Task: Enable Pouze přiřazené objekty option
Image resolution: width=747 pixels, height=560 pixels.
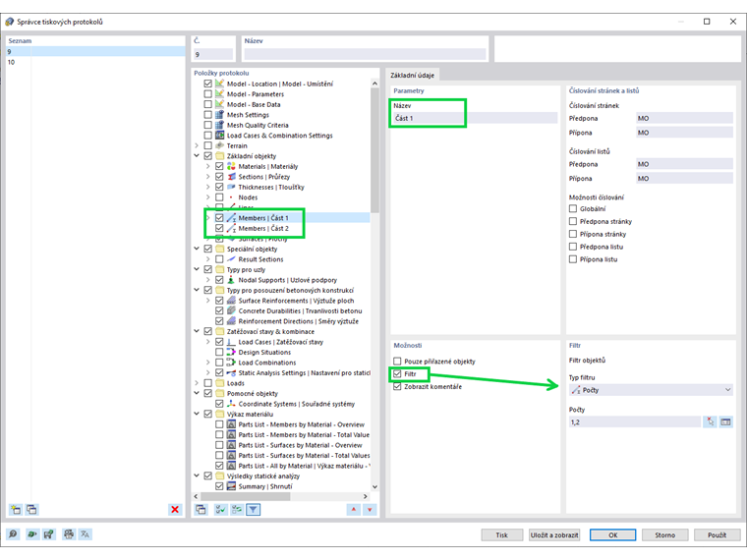Action: (397, 362)
